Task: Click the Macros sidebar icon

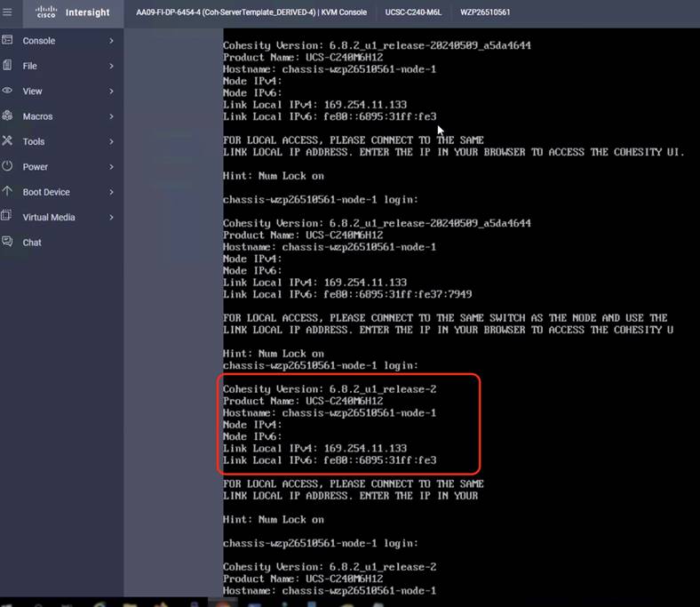Action: [x=7, y=116]
